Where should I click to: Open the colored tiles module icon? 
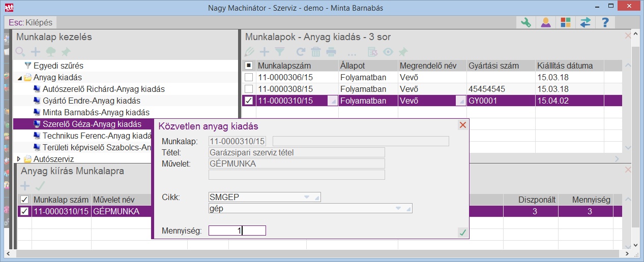tap(565, 22)
